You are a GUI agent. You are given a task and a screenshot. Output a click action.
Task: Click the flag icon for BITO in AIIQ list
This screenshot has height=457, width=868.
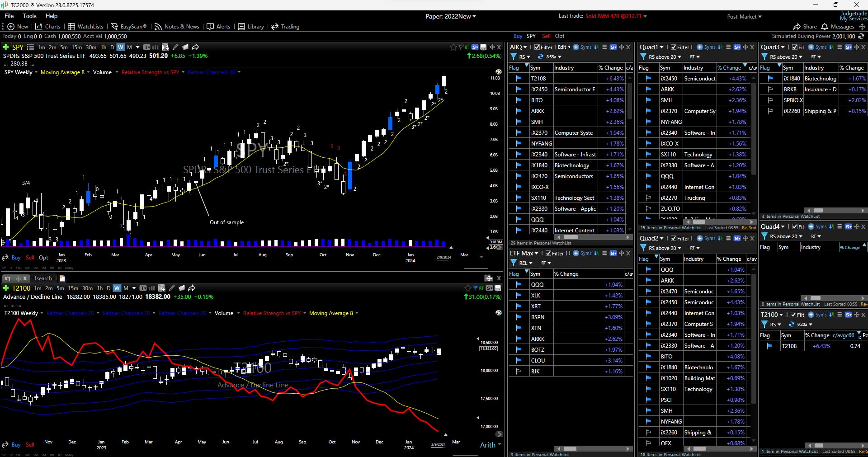pos(518,100)
